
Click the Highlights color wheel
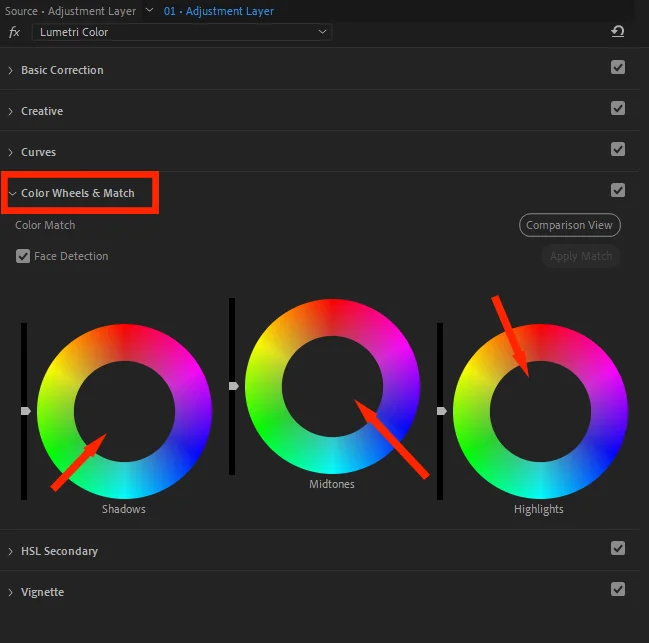(540, 411)
